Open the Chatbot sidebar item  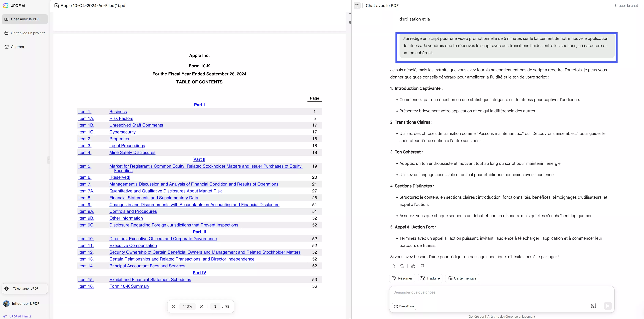pos(25,47)
